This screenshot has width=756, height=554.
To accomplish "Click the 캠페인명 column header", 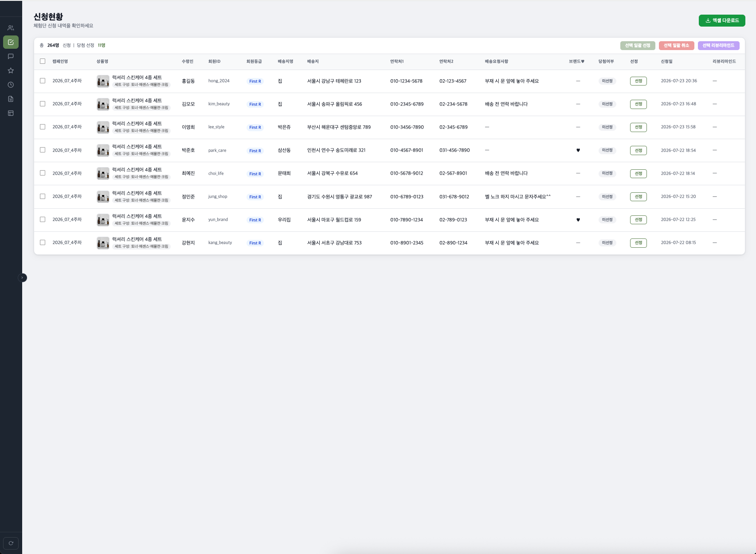I will [x=60, y=62].
